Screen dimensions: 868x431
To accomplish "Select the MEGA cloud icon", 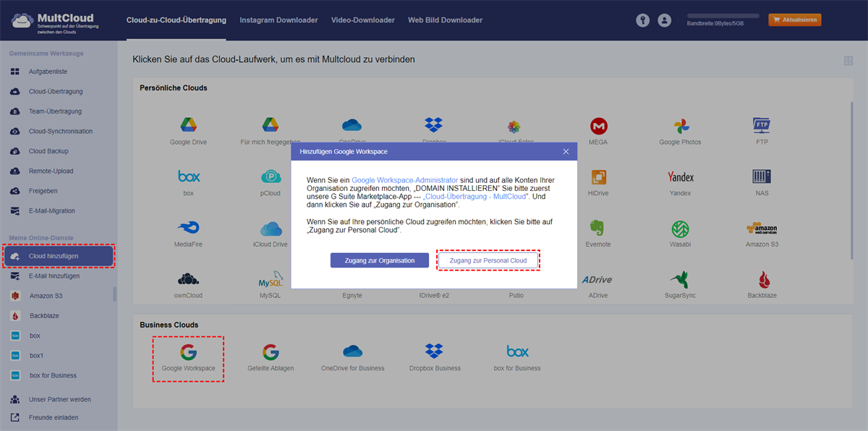I will click(598, 126).
